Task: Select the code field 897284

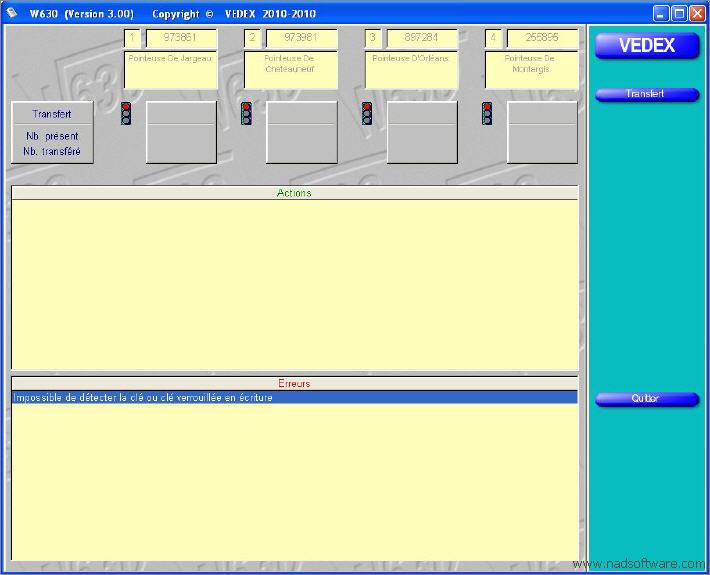Action: 422,38
